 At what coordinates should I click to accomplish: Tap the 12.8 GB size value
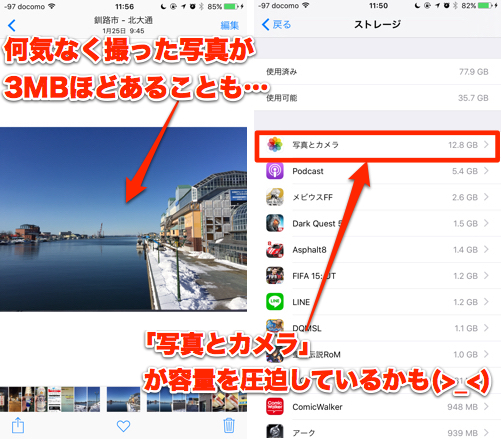(x=463, y=145)
